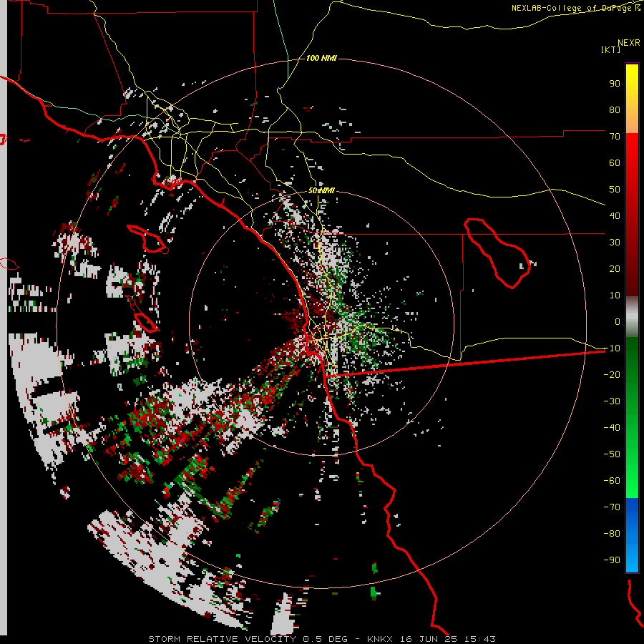Click the 100 NMI range ring label

click(x=321, y=58)
